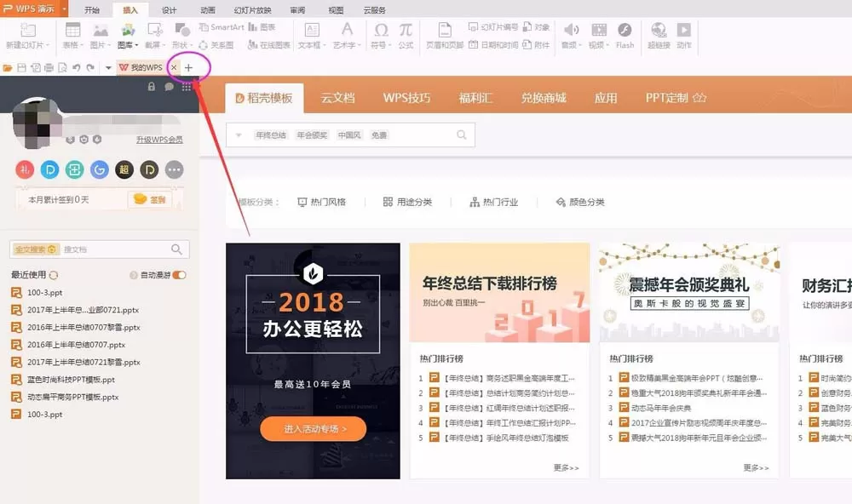This screenshot has width=852, height=504.
Task: Click the orange 签到 sign-in button
Action: (150, 199)
